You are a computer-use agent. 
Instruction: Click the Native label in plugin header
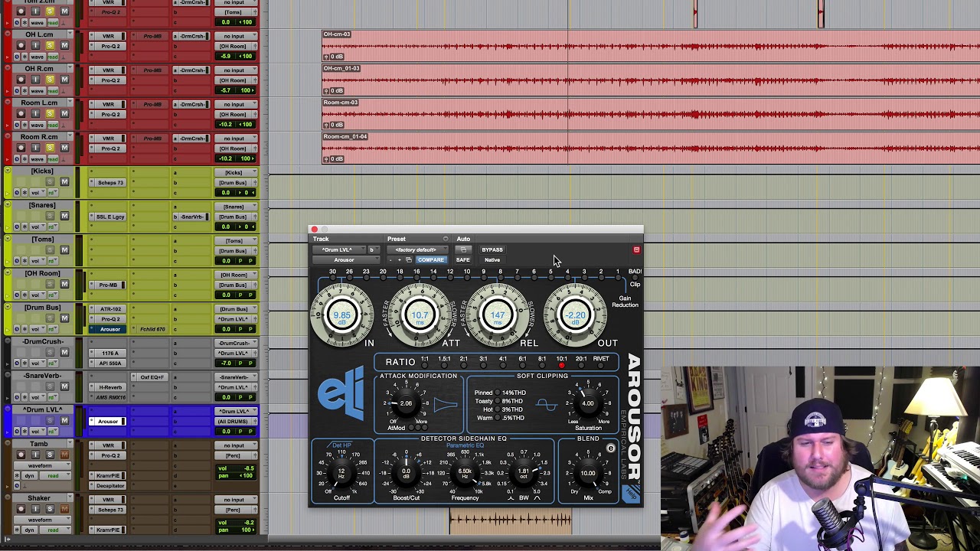[x=492, y=260]
